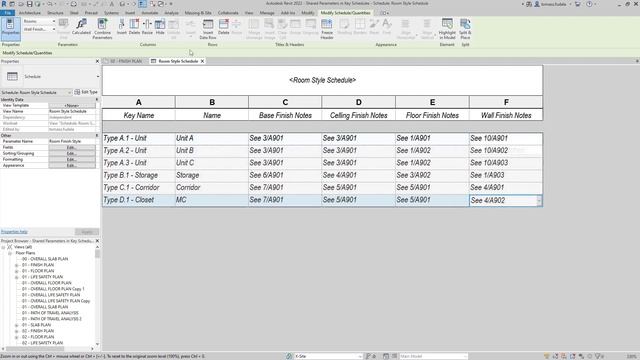Open dropdown arrow in See 4/A902 cell
Viewport: 640px width, 360px height.
tap(539, 200)
